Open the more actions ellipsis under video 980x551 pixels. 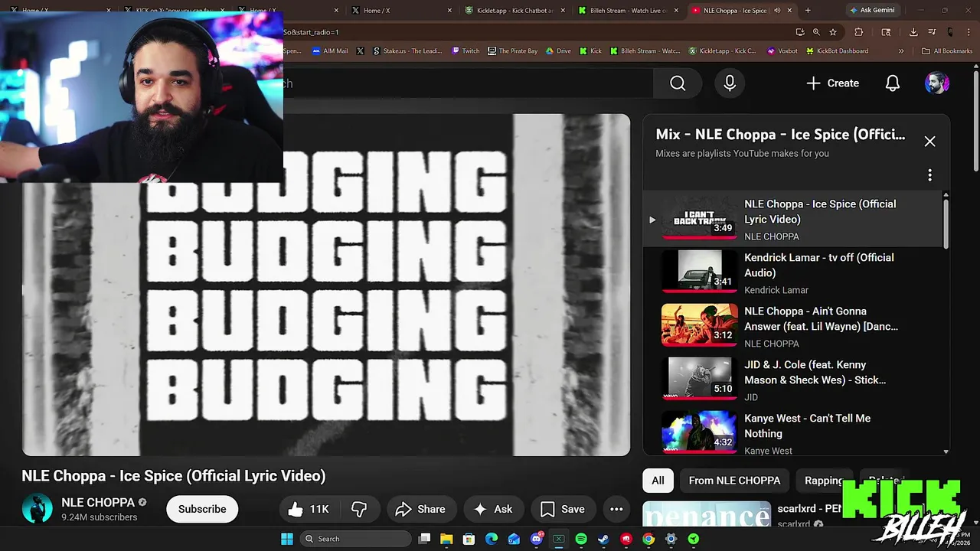pyautogui.click(x=616, y=509)
